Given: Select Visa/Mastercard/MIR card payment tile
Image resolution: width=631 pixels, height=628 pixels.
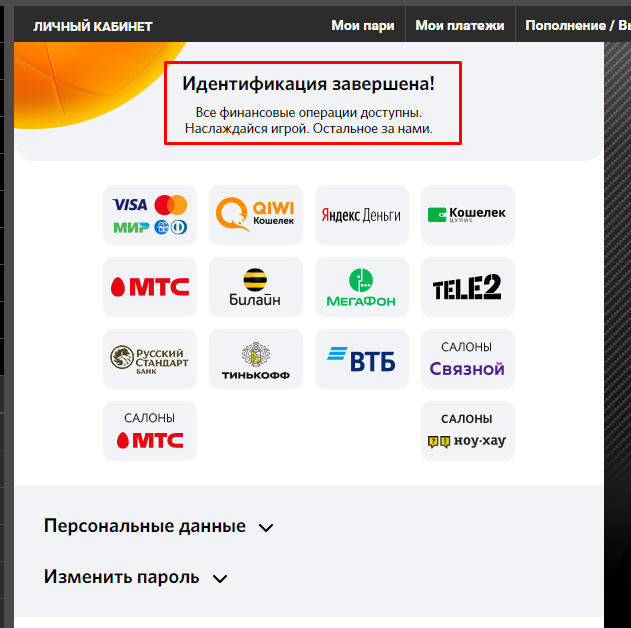Looking at the screenshot, I should coord(150,215).
